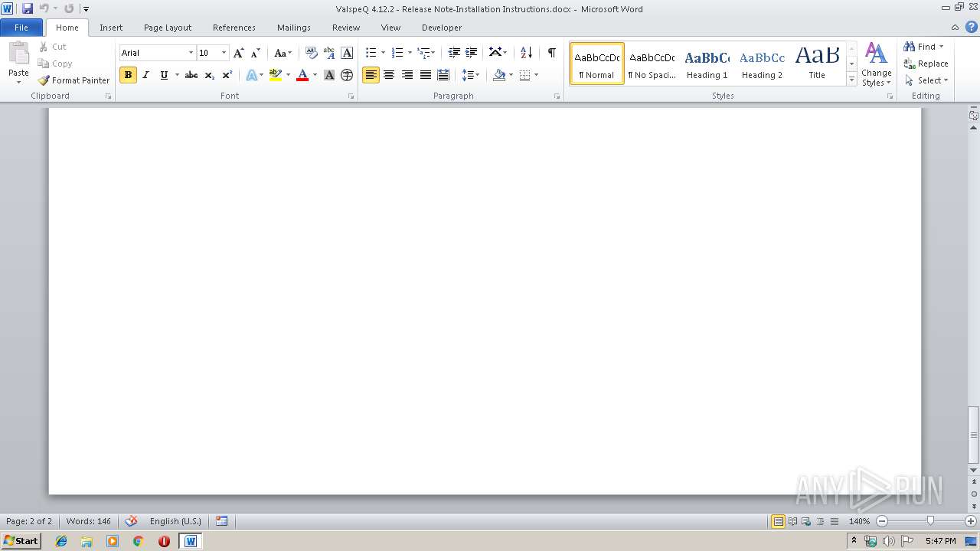Click the Windows Start button
Viewport: 980px width, 551px height.
21,541
